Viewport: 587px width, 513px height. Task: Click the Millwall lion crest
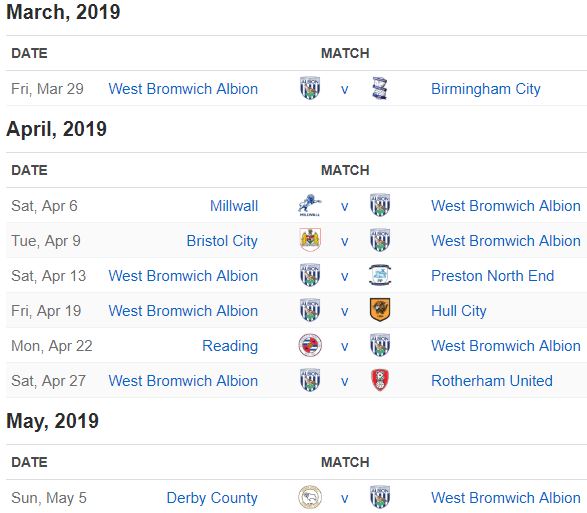310,205
